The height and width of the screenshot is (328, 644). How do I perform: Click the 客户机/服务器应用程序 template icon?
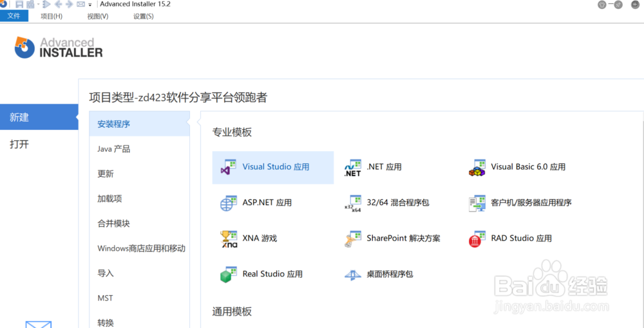[477, 203]
